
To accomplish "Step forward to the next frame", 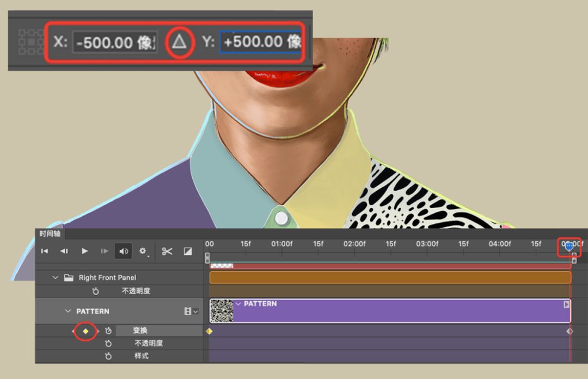I will pos(104,251).
